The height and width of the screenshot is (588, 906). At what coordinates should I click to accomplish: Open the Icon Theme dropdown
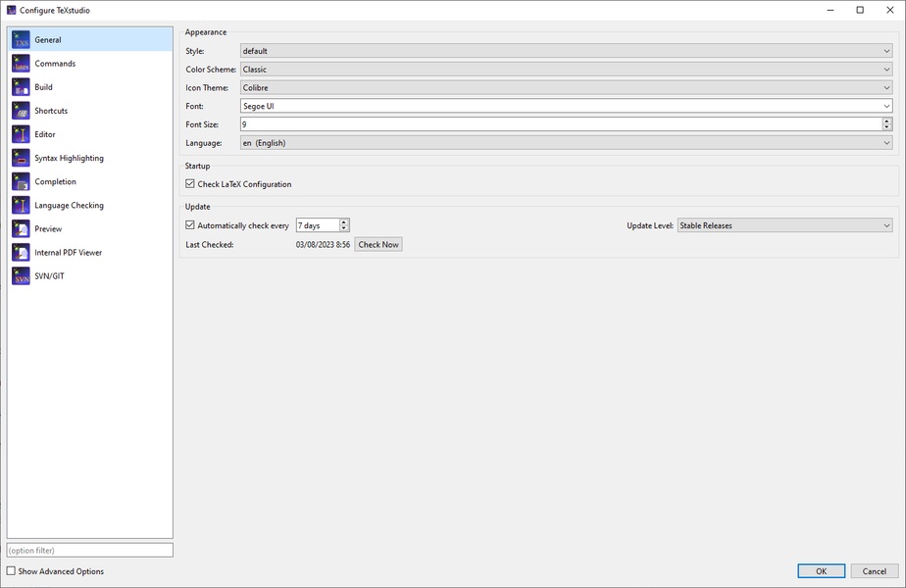[x=567, y=88]
